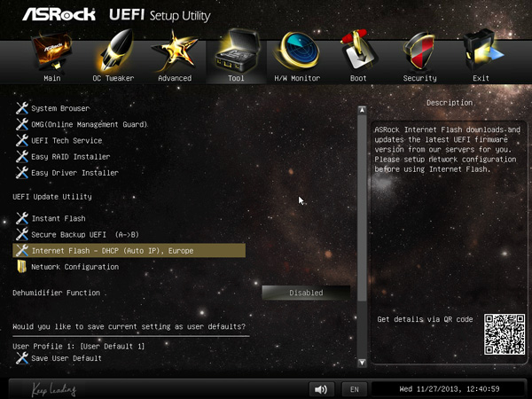532x399 pixels.
Task: Click User Profile 1: [User Default 1] field
Action: point(78,347)
